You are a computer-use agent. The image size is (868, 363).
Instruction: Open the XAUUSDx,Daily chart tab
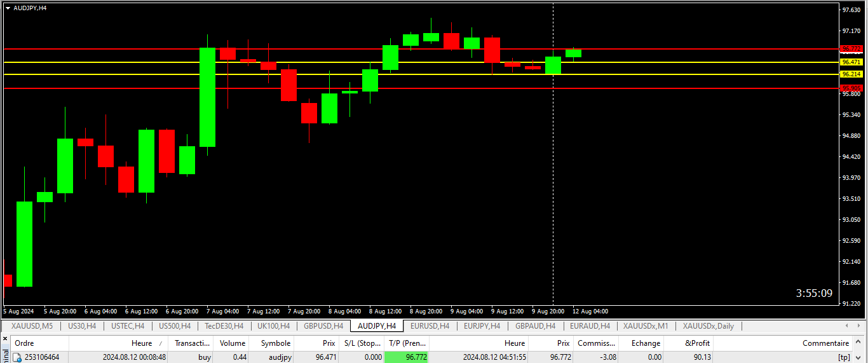click(708, 326)
